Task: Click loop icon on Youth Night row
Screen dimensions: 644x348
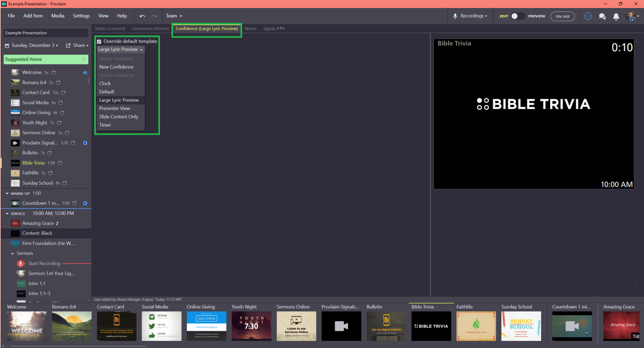Action: click(59, 123)
